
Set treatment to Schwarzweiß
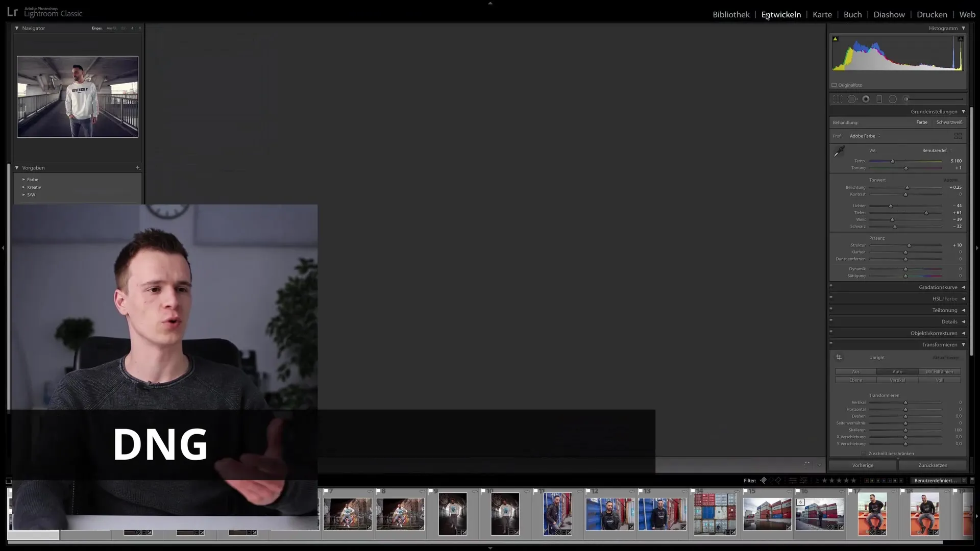point(949,122)
